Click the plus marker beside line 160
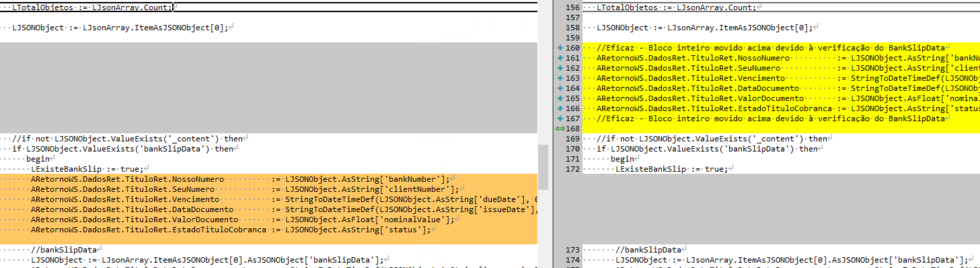Screen dimensions: 980x268 pos(560,48)
